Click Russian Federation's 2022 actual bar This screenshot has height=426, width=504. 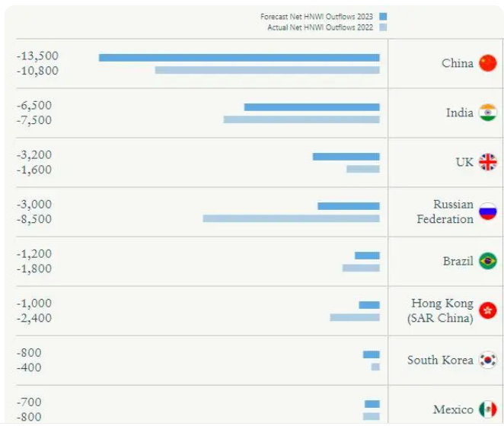coord(291,218)
